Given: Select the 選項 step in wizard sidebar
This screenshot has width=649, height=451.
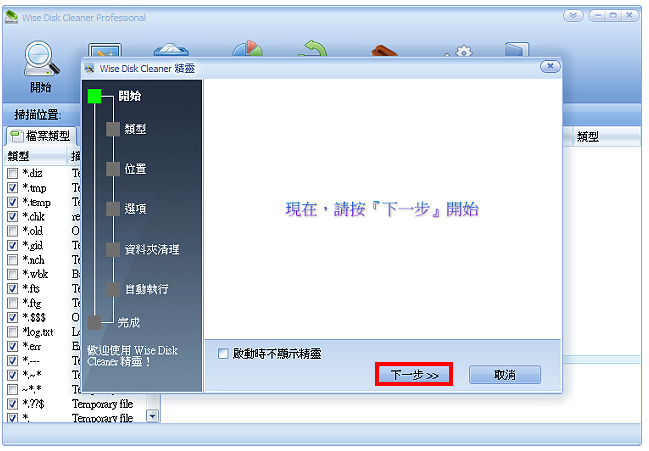Looking at the screenshot, I should click(x=126, y=209).
